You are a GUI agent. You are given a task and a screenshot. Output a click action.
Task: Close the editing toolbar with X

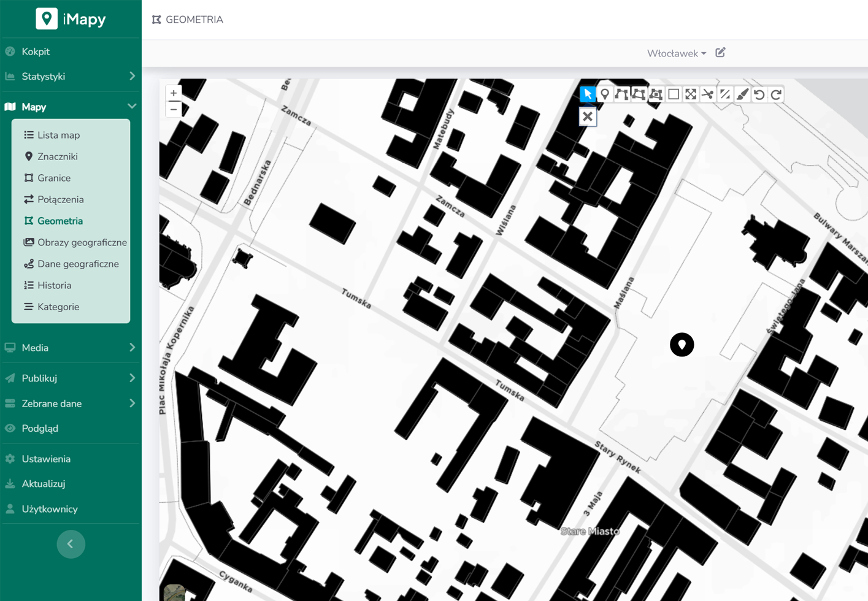pos(588,117)
